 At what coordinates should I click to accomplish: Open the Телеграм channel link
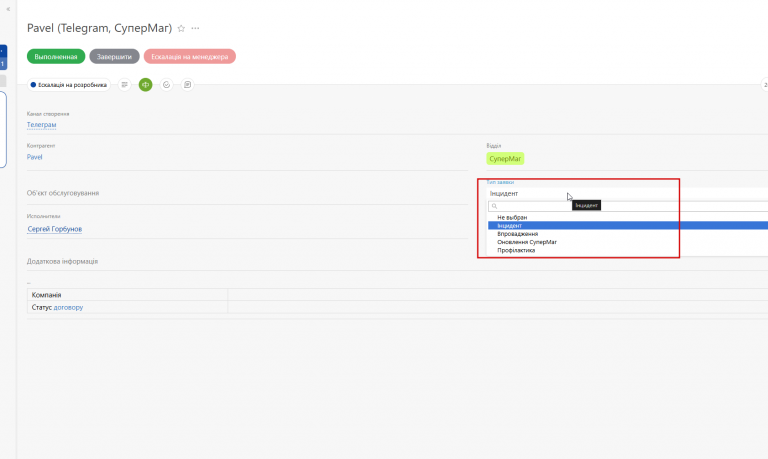click(42, 125)
